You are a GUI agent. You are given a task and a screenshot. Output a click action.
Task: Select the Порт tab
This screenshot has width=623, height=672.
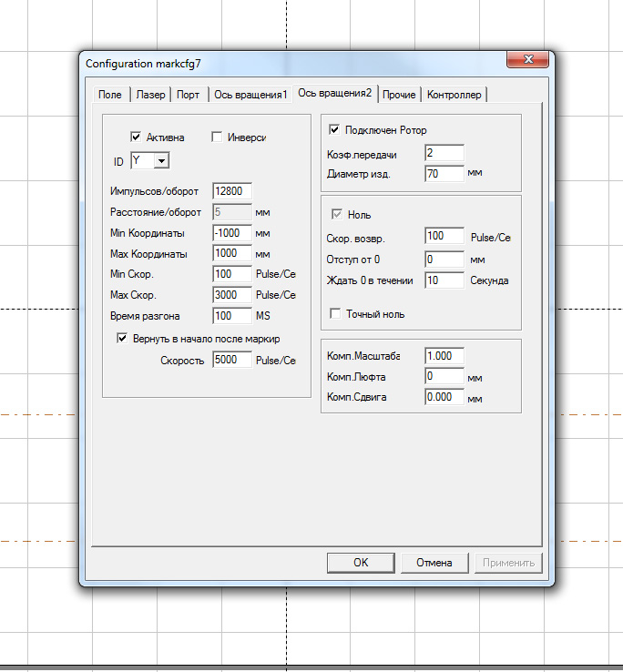pyautogui.click(x=188, y=95)
